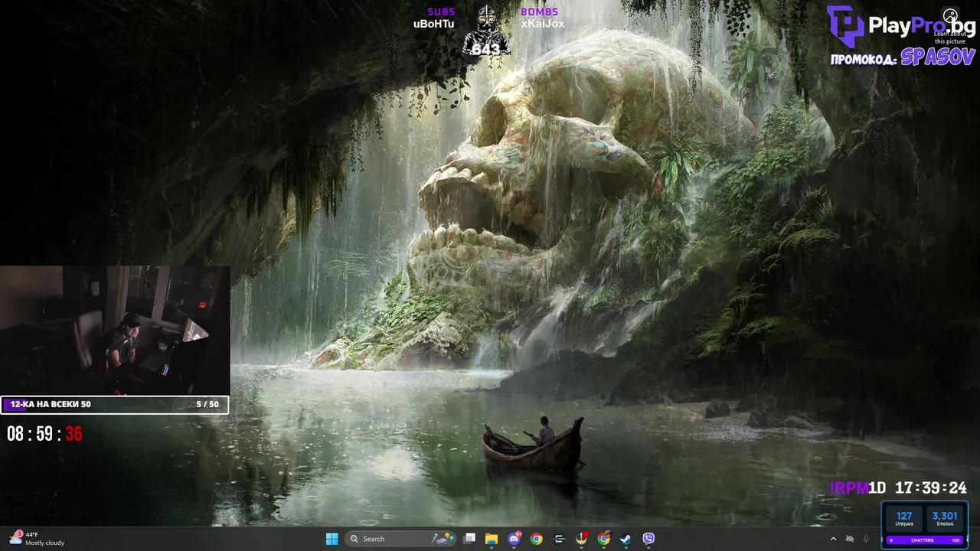Click the 3,301 Emotes stat card
This screenshot has width=980, height=551.
click(x=945, y=519)
